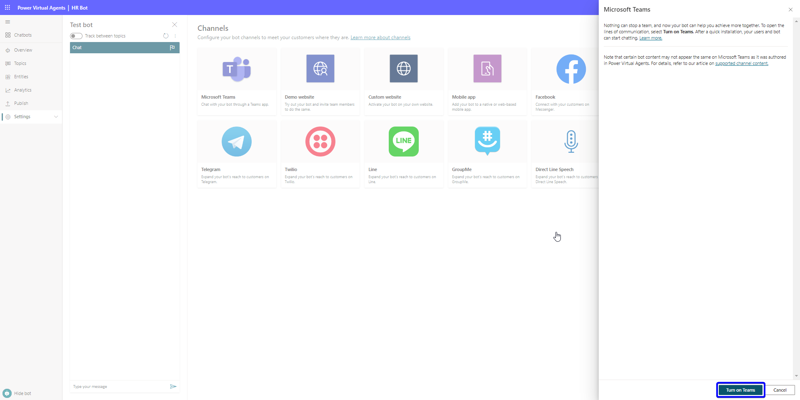Close the Microsoft Teams side panel

tap(790, 10)
